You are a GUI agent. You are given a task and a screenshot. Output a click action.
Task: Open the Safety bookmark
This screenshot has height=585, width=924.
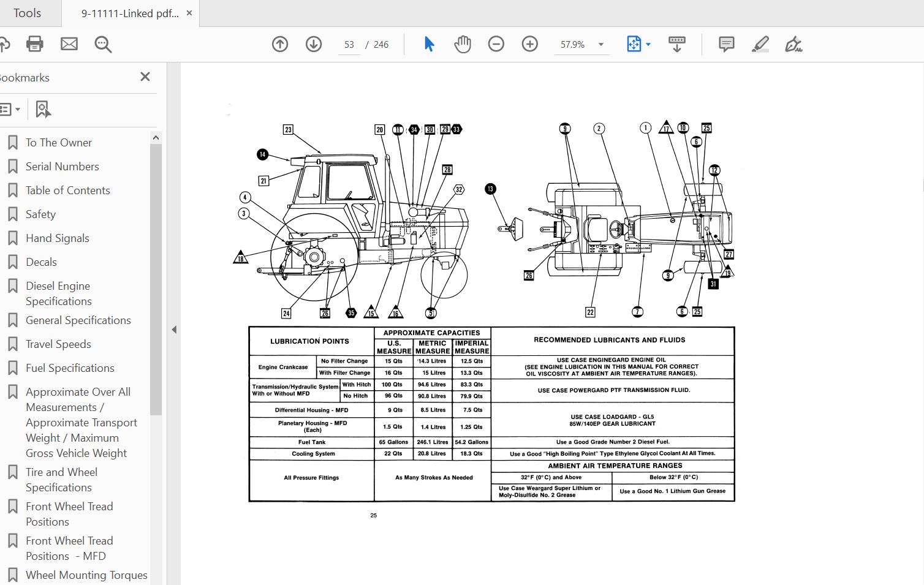(40, 214)
